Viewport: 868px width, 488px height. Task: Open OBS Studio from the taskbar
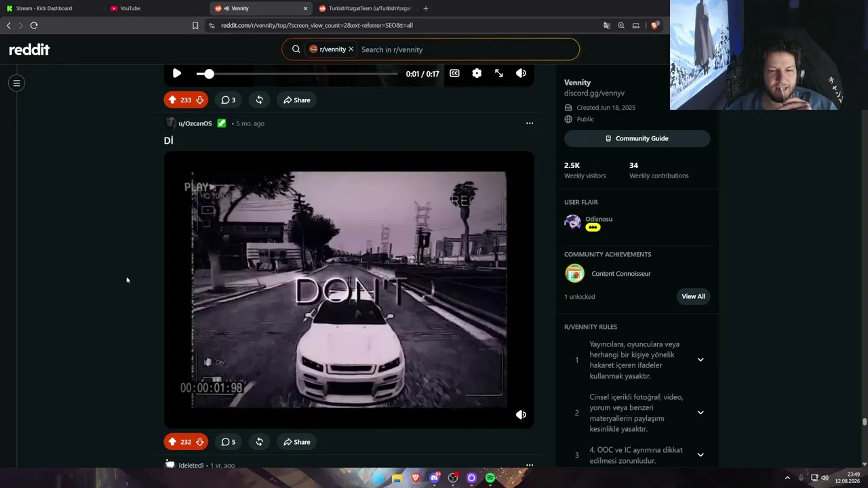pyautogui.click(x=453, y=478)
